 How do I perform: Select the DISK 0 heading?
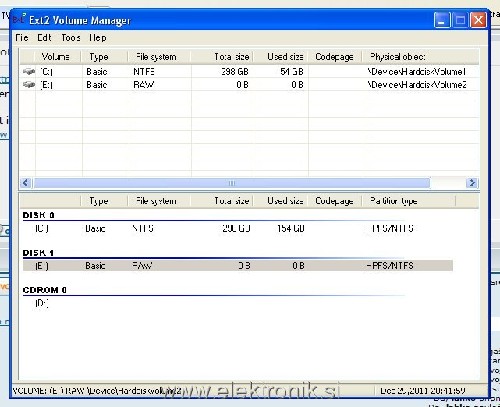click(x=38, y=215)
